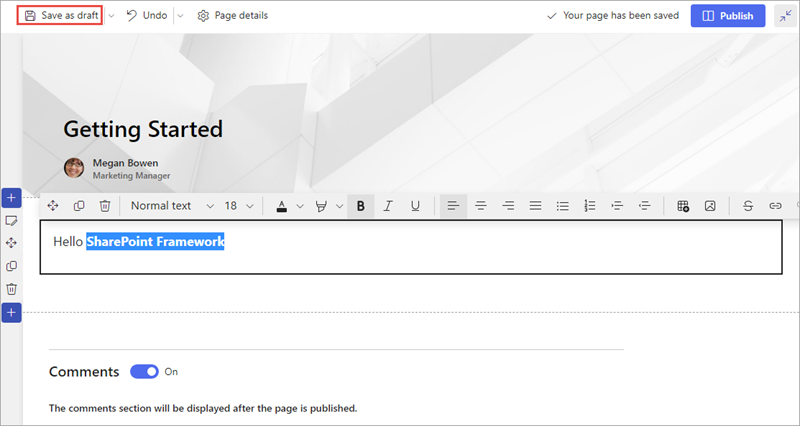
Task: Insert a hyperlink
Action: click(776, 206)
